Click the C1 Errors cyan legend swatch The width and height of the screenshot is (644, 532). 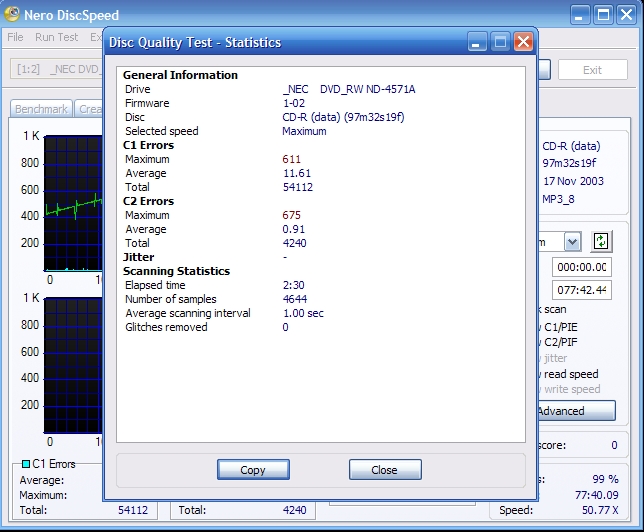click(x=25, y=464)
